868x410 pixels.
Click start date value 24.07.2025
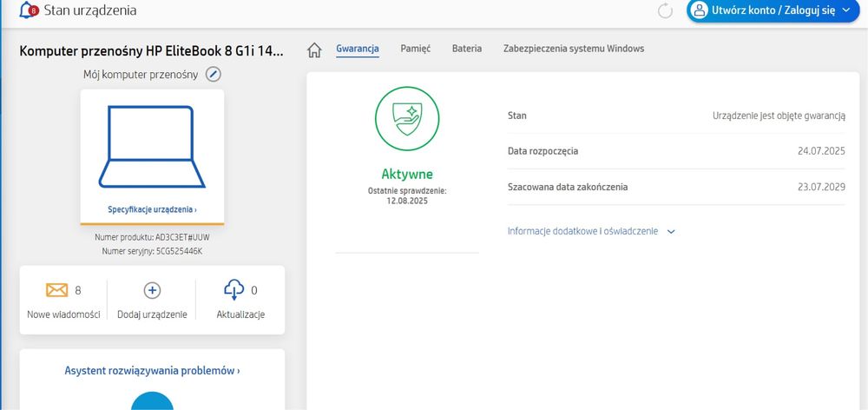click(x=821, y=150)
